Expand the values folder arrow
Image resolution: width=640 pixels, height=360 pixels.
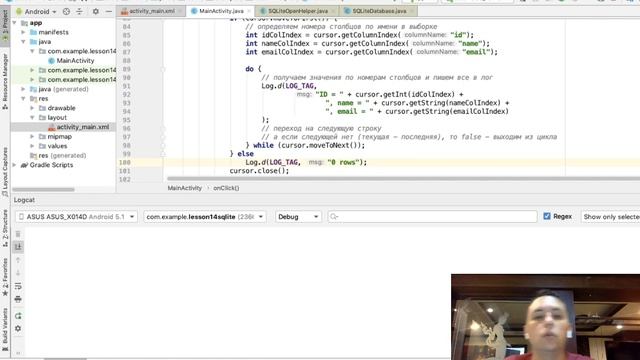[x=32, y=146]
